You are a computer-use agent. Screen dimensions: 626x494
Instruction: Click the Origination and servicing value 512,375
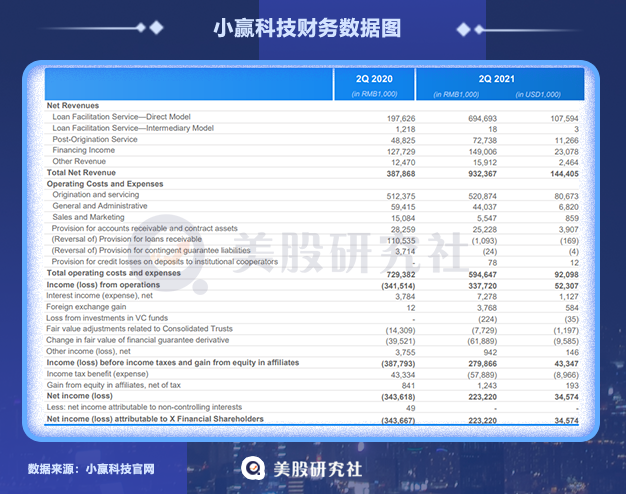click(401, 196)
